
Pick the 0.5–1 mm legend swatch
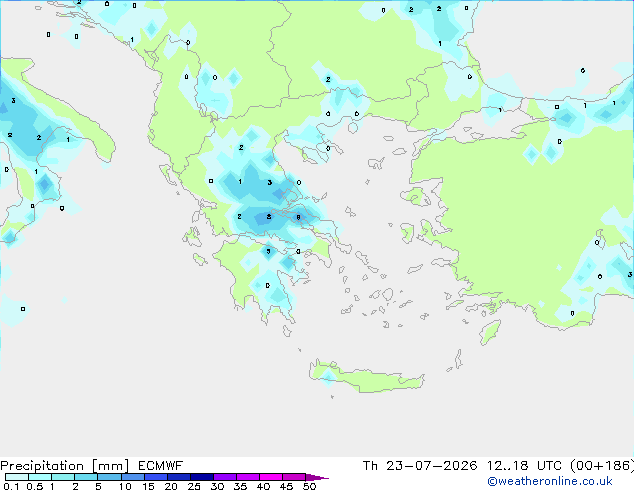[x=40, y=477]
